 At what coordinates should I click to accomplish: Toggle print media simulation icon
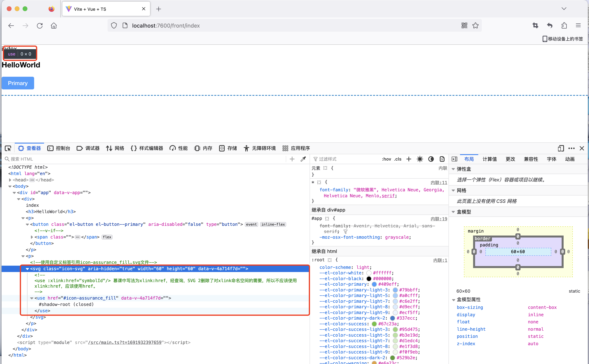442,159
